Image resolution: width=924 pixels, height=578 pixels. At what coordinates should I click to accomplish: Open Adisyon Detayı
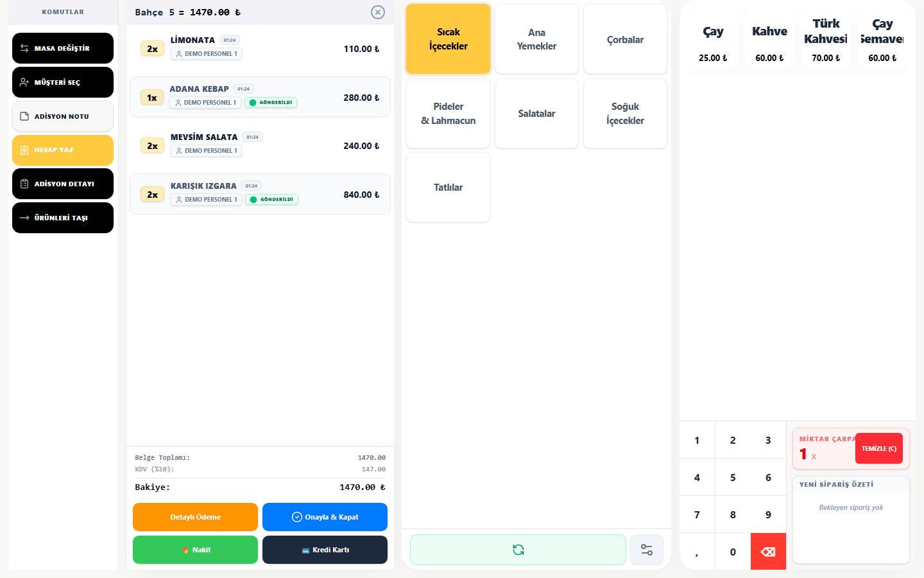coord(63,184)
